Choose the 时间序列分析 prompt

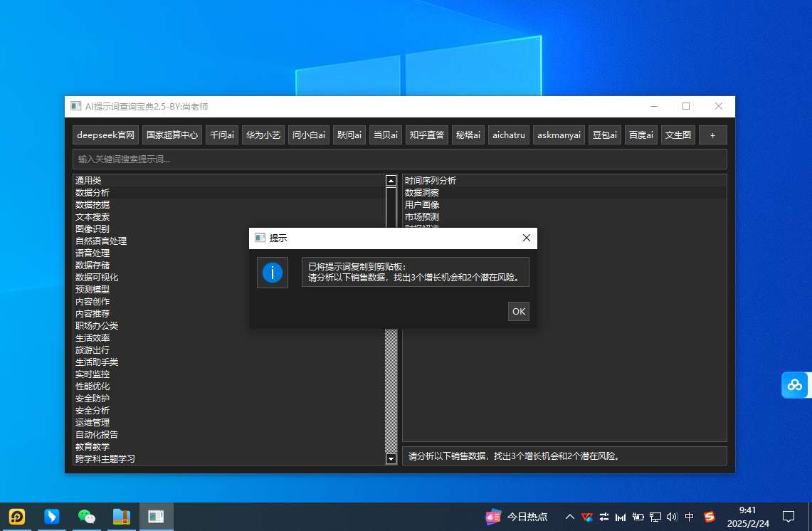564,180
